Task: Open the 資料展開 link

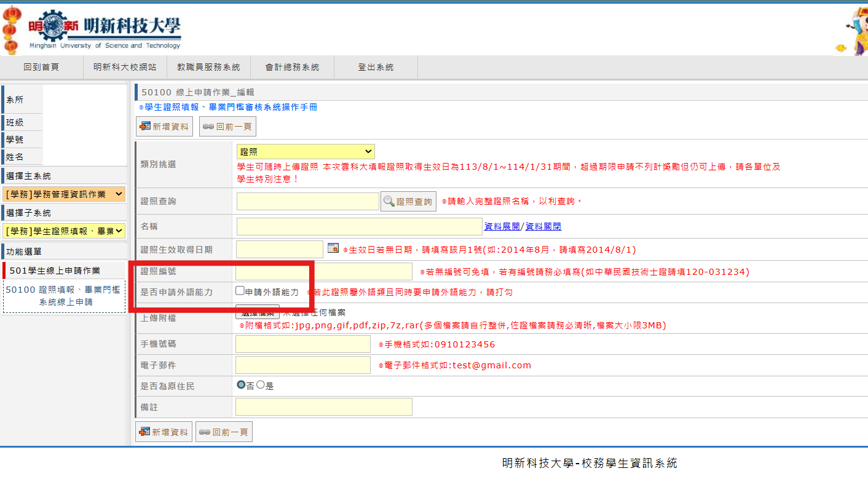Action: tap(502, 226)
